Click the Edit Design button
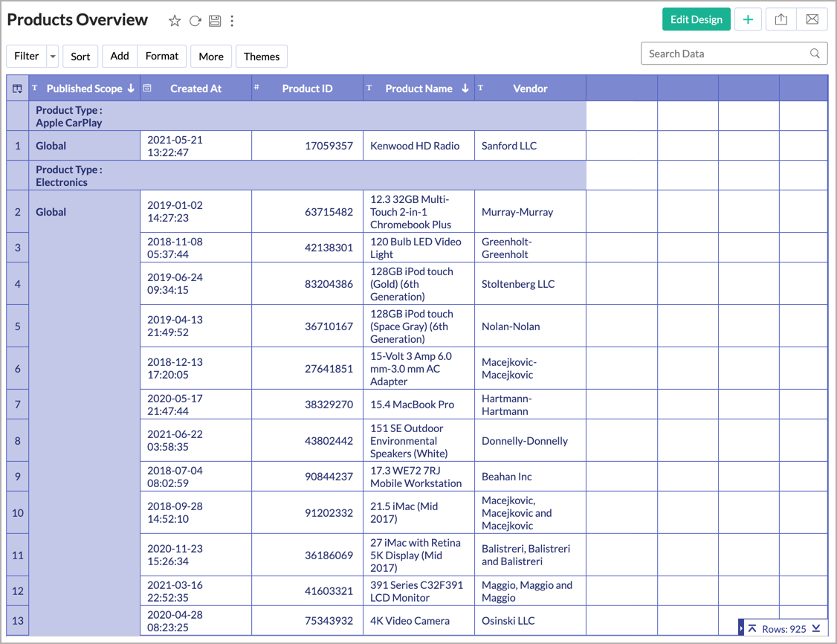This screenshot has height=644, width=837. [x=696, y=20]
